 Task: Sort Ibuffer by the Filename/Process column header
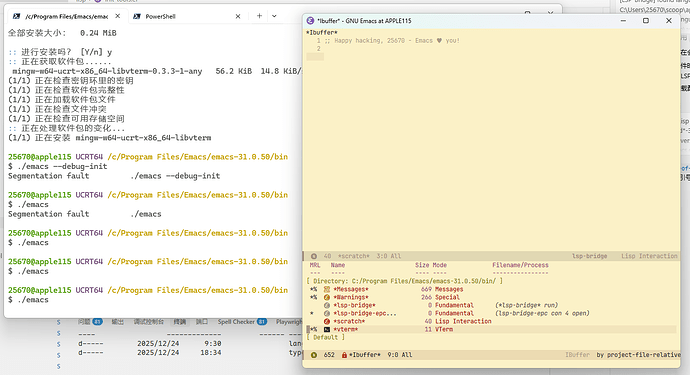(520, 265)
